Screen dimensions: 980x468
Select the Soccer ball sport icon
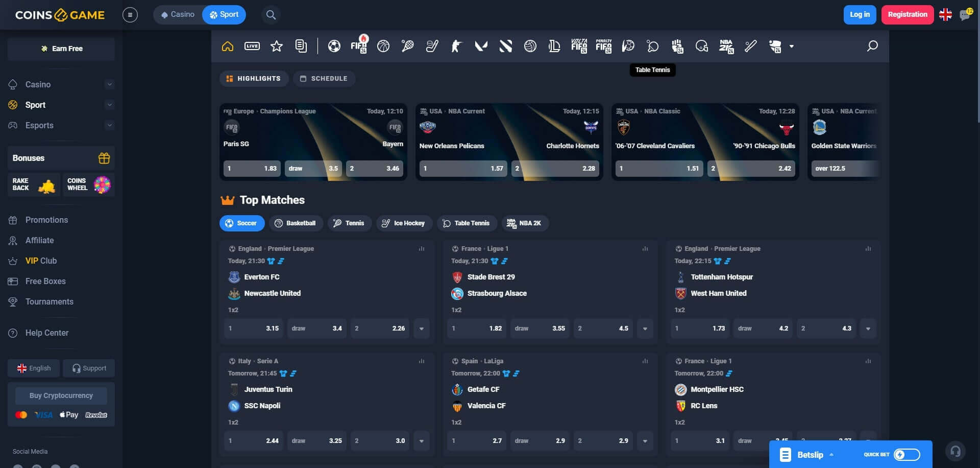[334, 46]
